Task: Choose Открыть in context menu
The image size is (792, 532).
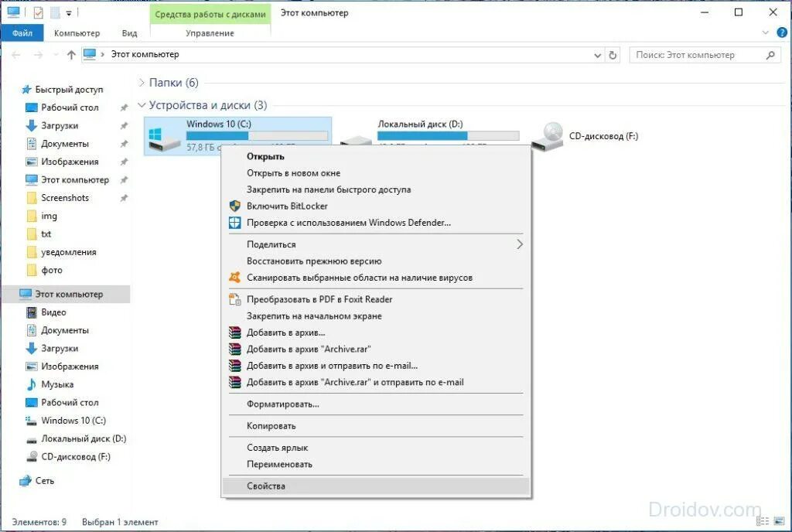Action: pyautogui.click(x=376, y=156)
